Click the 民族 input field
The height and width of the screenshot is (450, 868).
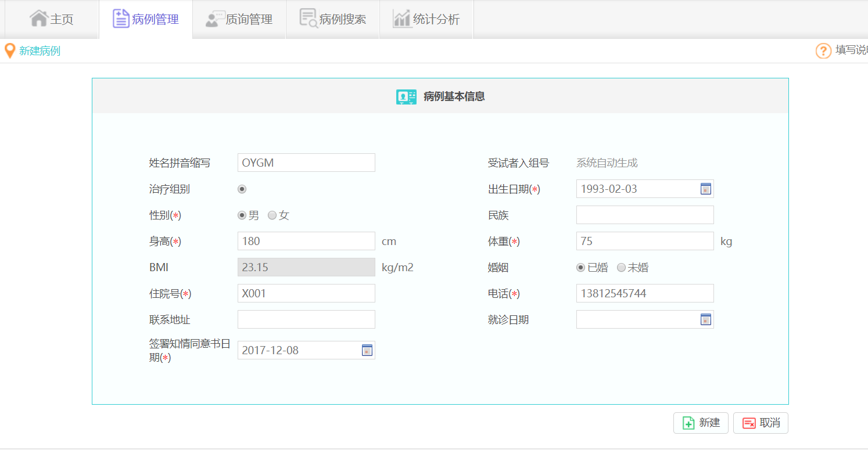pyautogui.click(x=644, y=215)
